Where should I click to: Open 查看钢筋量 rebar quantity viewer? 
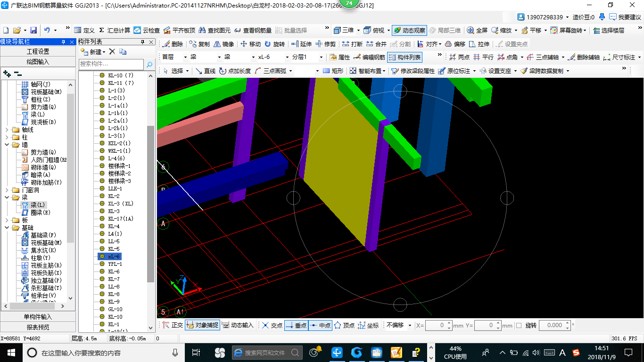pos(253,30)
